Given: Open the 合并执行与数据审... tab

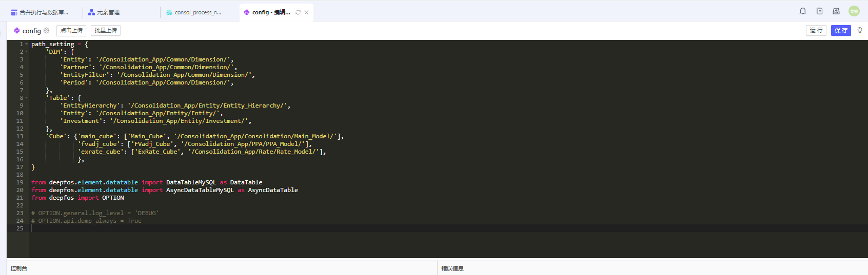Looking at the screenshot, I should (x=44, y=12).
